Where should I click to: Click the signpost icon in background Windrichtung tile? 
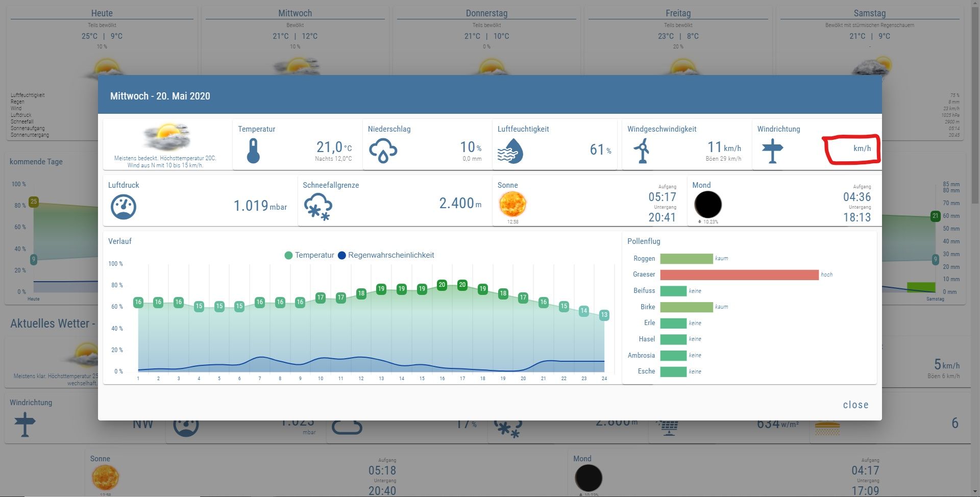point(24,425)
